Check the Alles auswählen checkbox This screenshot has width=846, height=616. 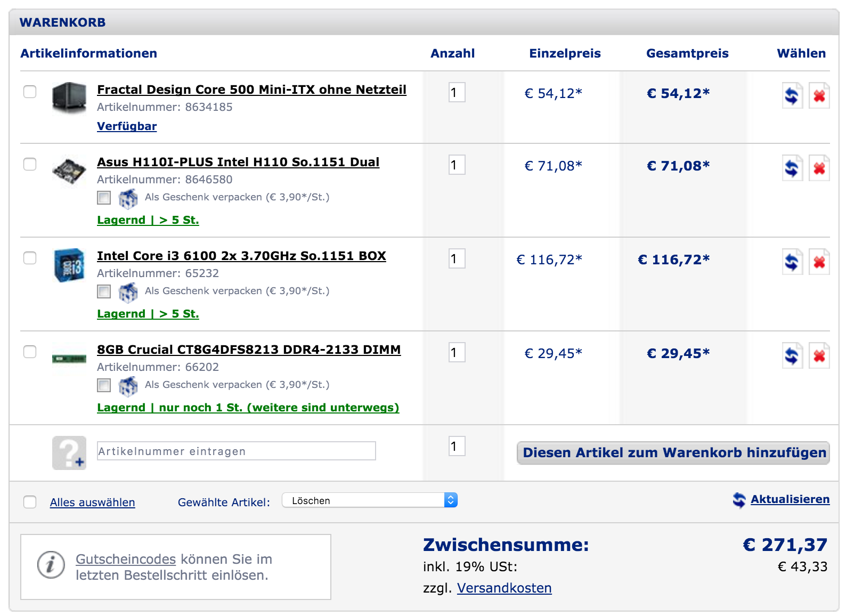point(30,502)
